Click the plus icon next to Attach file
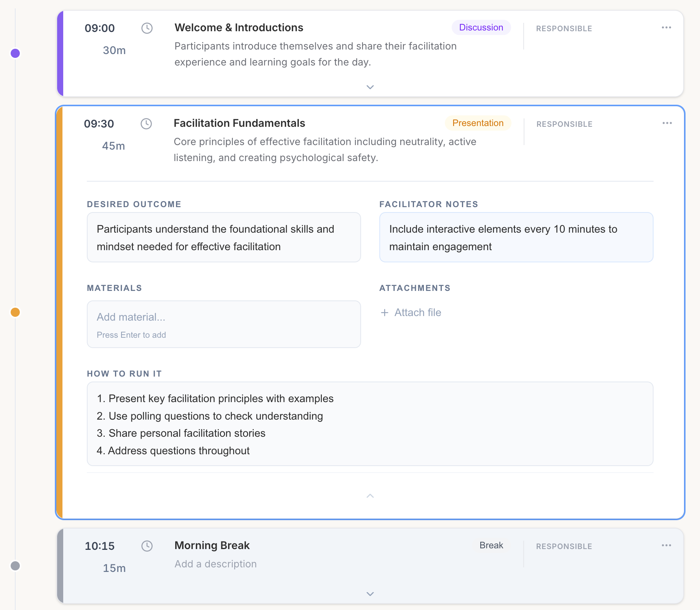This screenshot has height=610, width=700. [384, 312]
